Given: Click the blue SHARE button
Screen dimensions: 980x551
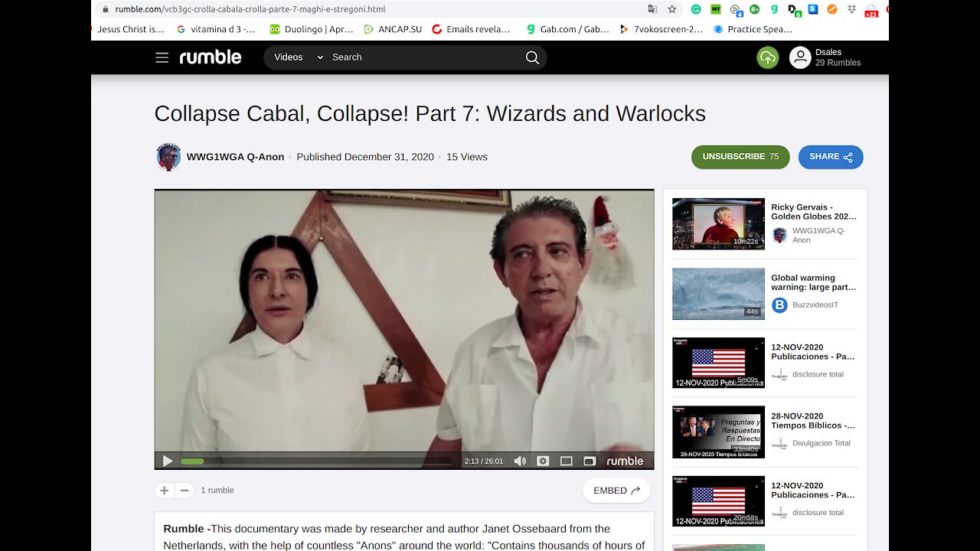Looking at the screenshot, I should (831, 157).
